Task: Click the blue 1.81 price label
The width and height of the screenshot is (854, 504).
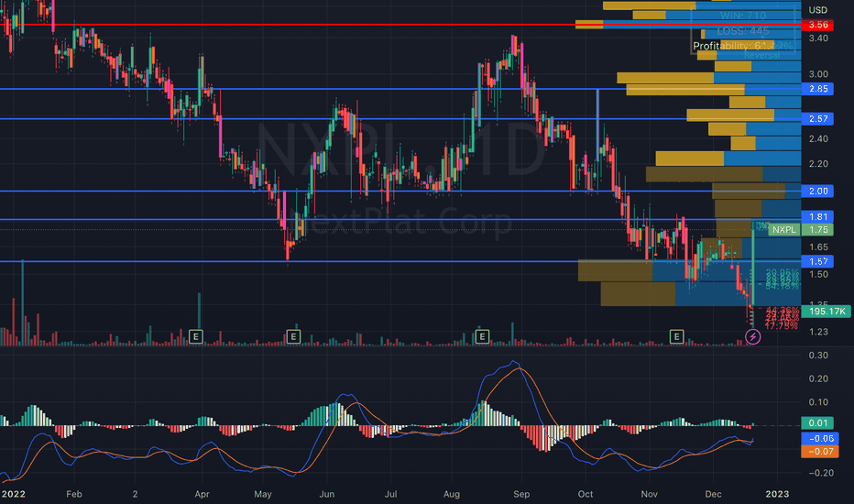Action: [817, 217]
